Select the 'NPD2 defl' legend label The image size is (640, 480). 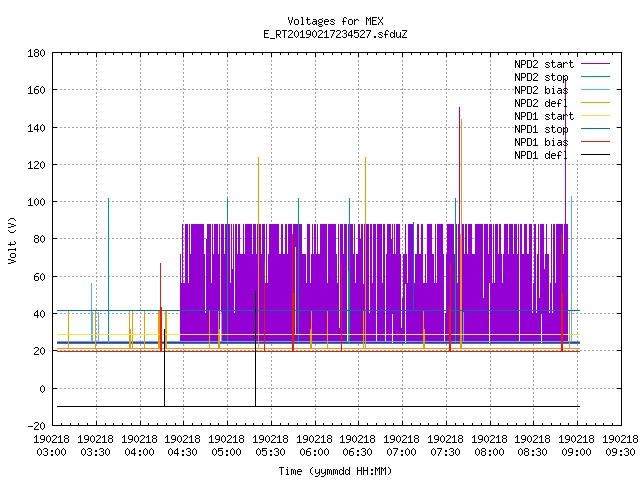541,103
